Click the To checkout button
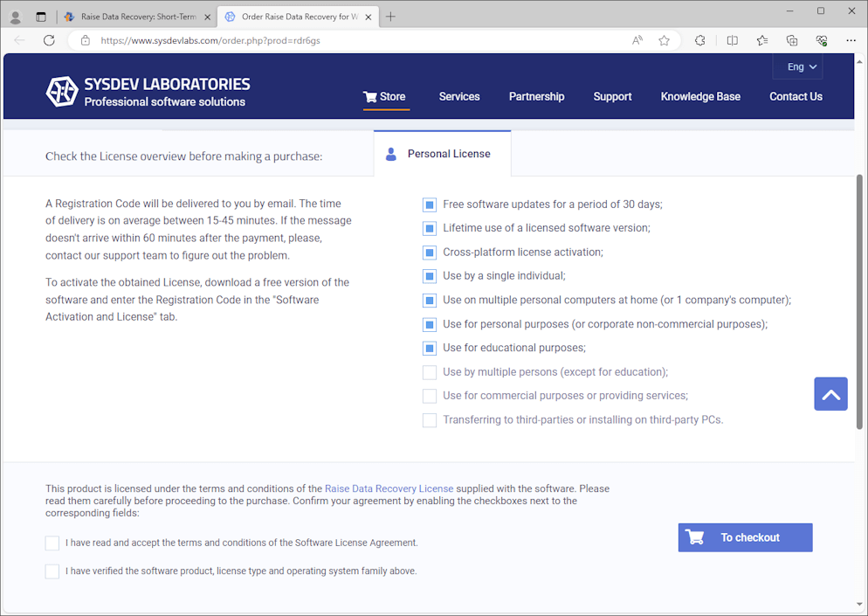The width and height of the screenshot is (868, 616). (x=745, y=537)
